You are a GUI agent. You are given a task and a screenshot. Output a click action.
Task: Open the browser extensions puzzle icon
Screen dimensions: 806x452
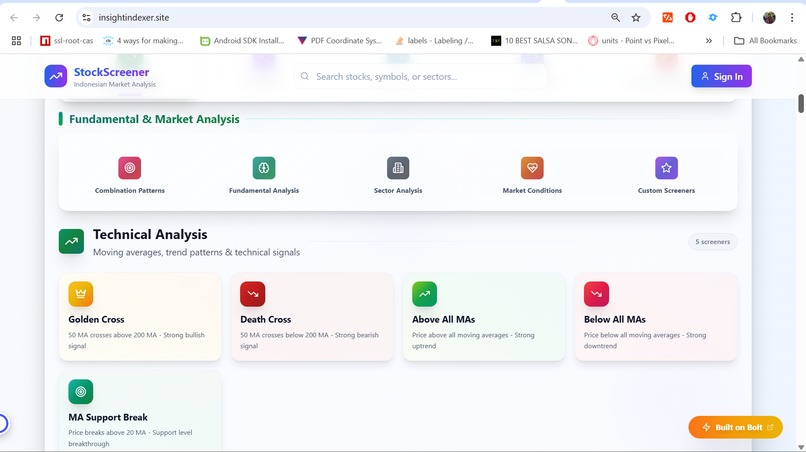coord(736,17)
